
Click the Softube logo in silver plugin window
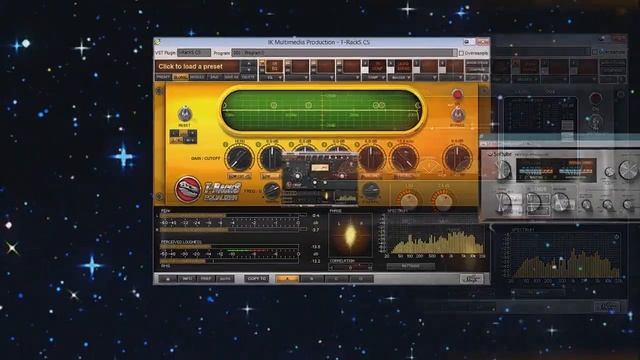point(500,154)
